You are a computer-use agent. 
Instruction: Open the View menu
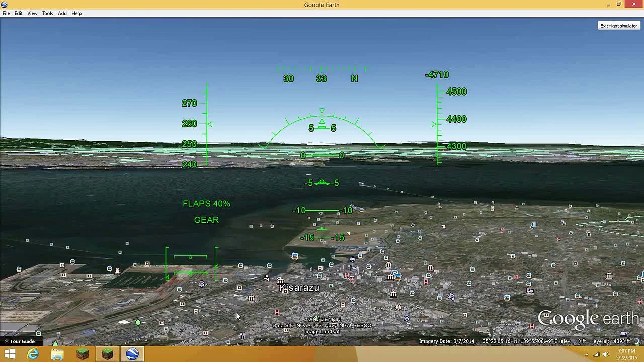click(x=32, y=13)
